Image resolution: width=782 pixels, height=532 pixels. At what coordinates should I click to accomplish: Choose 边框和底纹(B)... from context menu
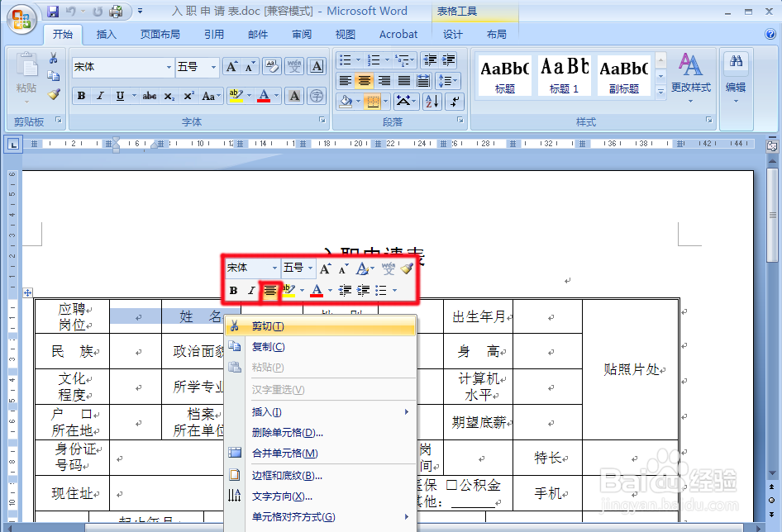[x=320, y=476]
